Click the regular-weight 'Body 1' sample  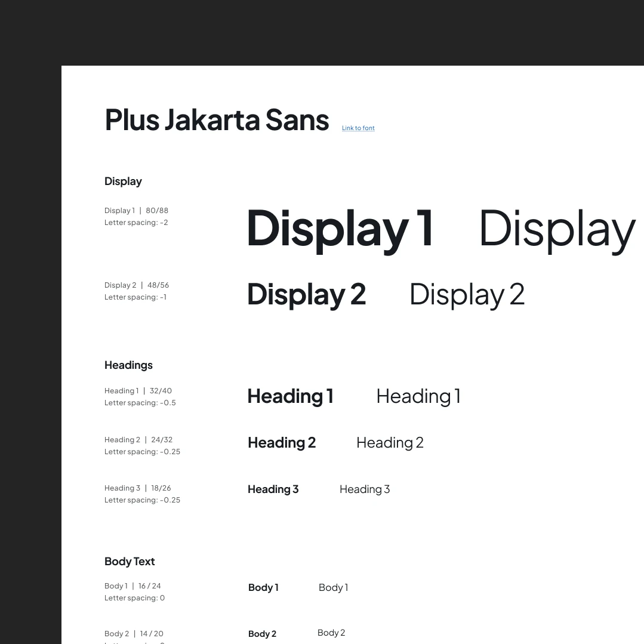[x=334, y=588]
